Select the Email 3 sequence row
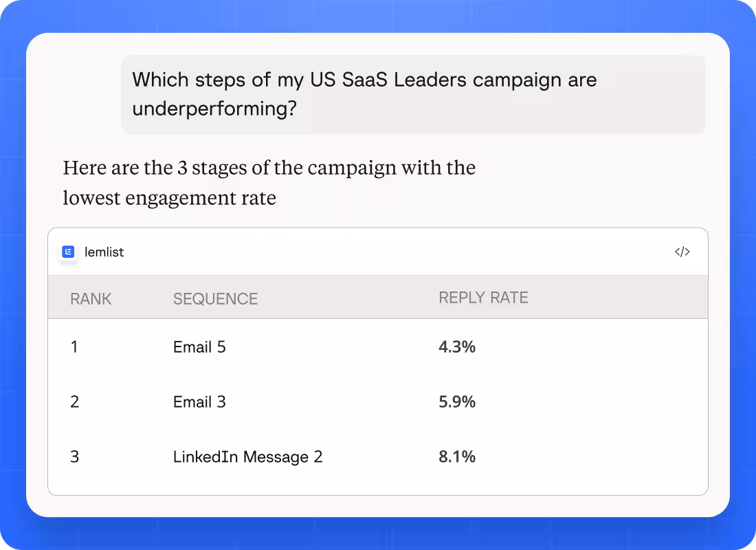This screenshot has height=550, width=756. point(378,402)
